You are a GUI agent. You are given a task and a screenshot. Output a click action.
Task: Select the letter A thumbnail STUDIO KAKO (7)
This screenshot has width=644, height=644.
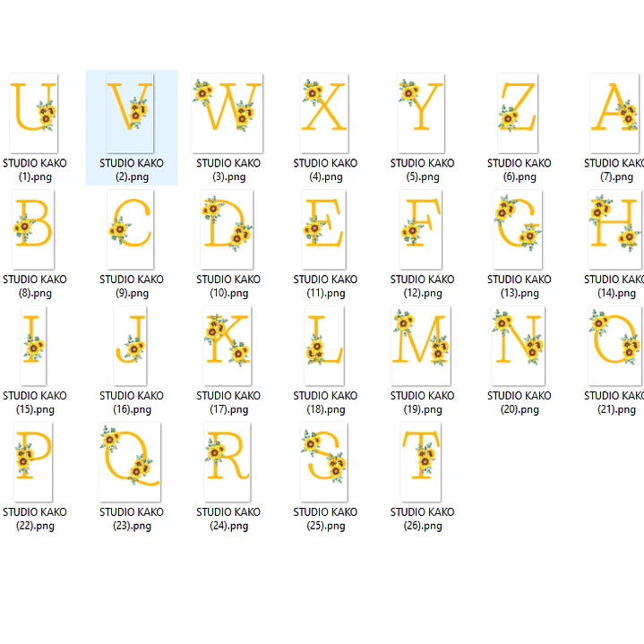pyautogui.click(x=614, y=113)
